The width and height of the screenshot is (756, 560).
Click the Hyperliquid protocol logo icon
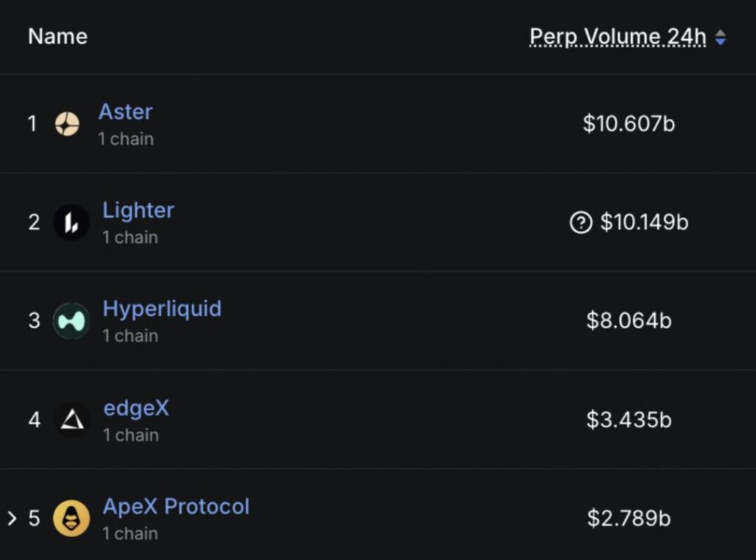pos(72,321)
